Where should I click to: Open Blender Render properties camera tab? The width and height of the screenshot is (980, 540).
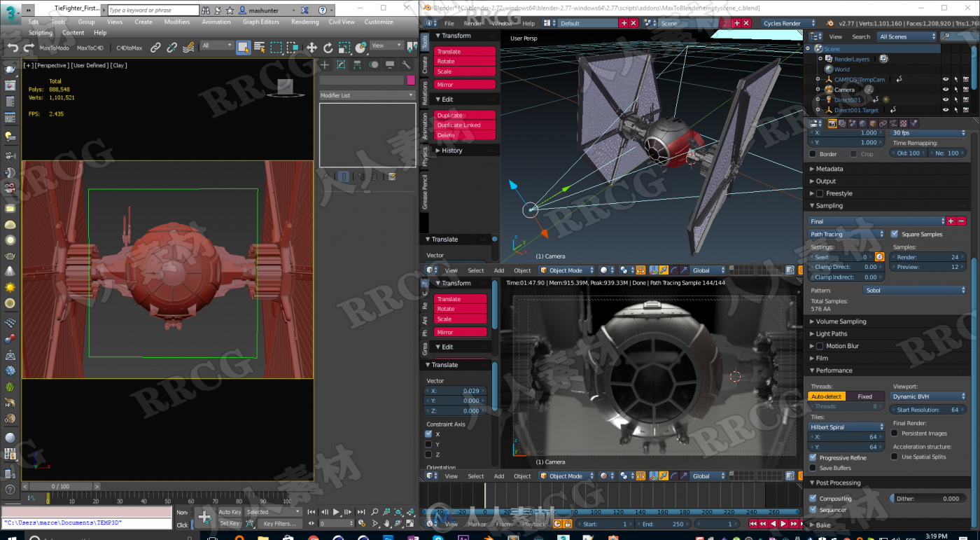coord(832,123)
